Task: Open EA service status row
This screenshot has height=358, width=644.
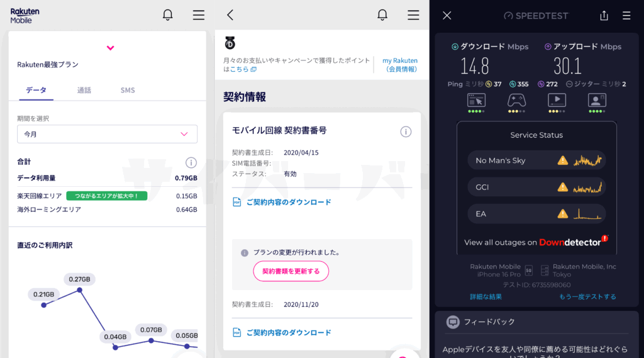Action: pyautogui.click(x=536, y=214)
